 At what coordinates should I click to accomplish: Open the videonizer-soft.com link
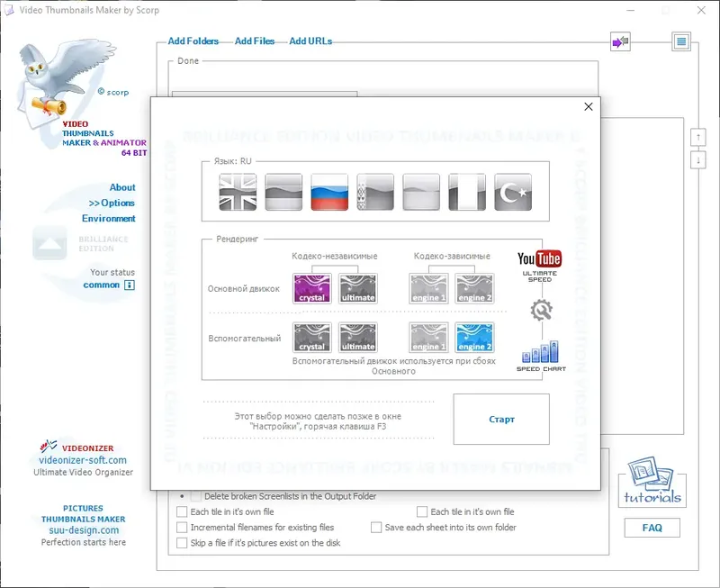pos(81,458)
